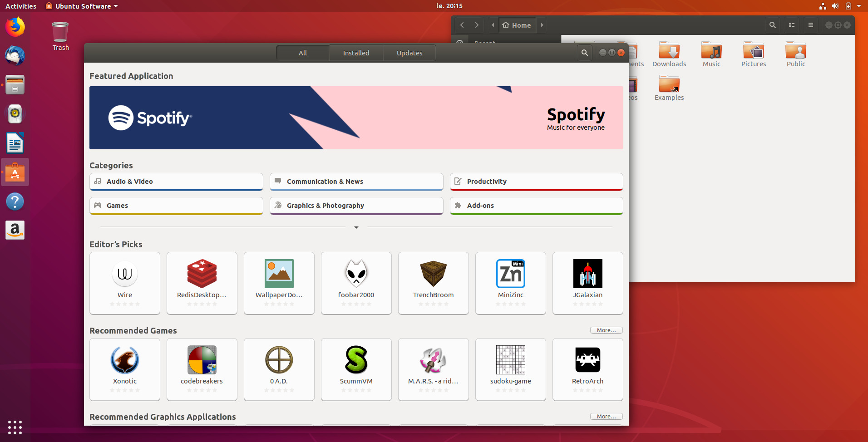Screen dimensions: 868x442
Task: Open the codebreakers game tile
Action: [x=202, y=369]
